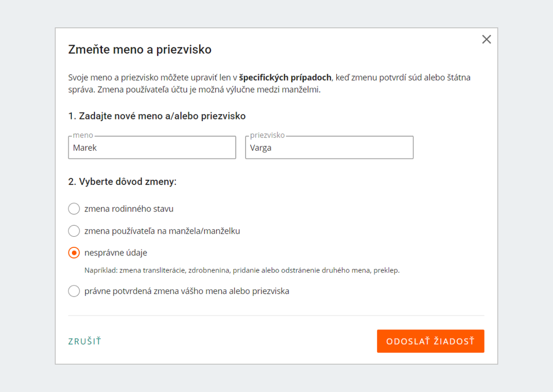553x392 pixels.
Task: Click the 'Zmeňte meno a priezvisko' dialog title
Action: tap(140, 49)
